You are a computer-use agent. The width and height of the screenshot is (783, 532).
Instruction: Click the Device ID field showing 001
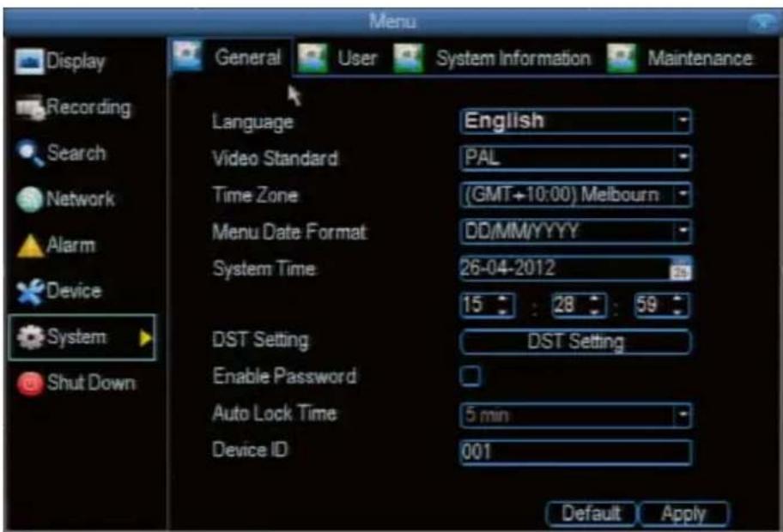576,452
